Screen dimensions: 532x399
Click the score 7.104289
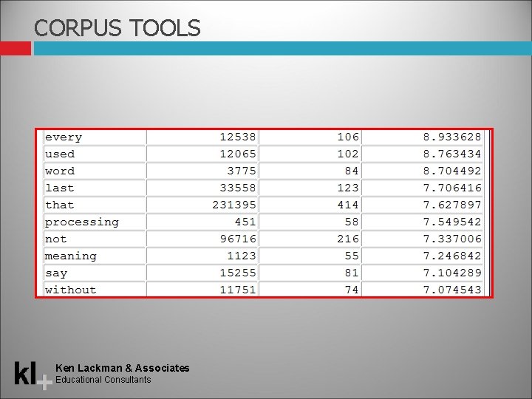(452, 273)
